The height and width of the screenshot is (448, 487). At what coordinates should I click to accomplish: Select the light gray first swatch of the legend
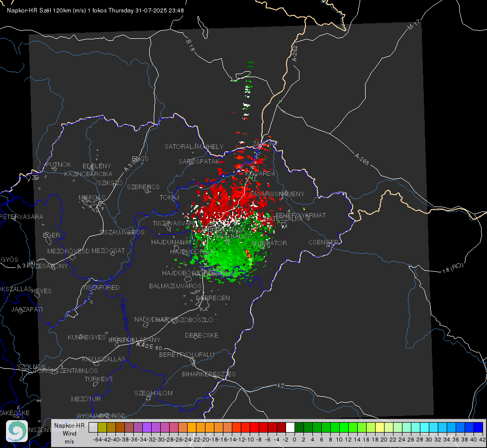point(93,427)
